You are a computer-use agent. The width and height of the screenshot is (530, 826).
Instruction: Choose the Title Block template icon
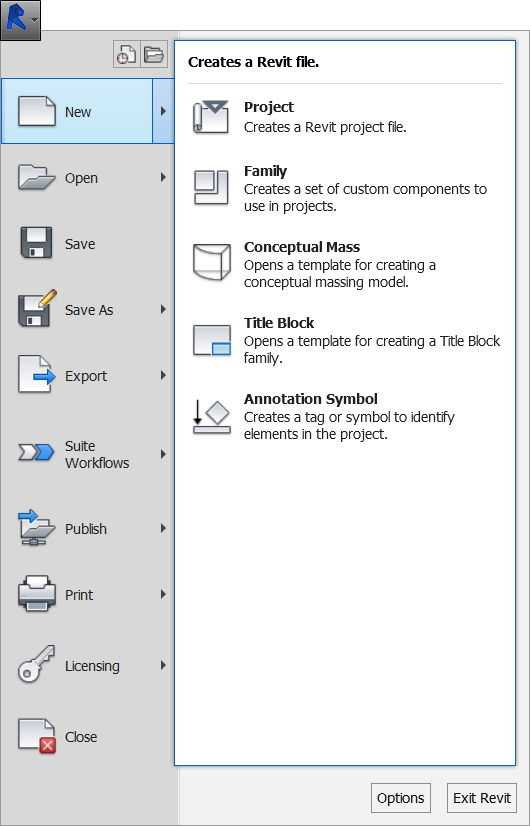pos(212,340)
